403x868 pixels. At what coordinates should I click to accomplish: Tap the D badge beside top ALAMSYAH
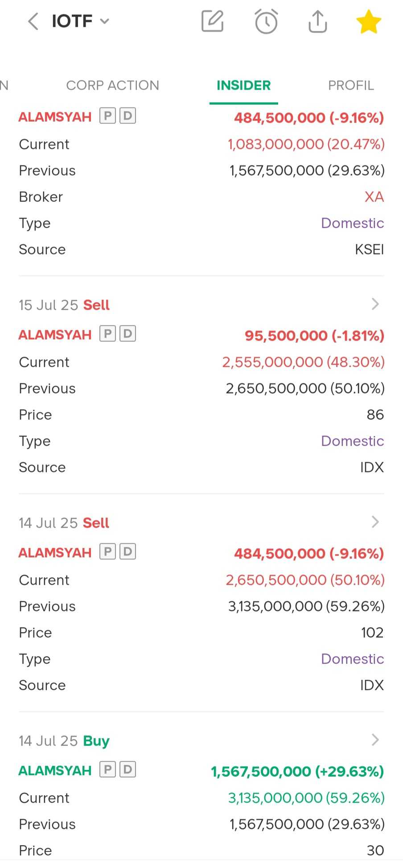pyautogui.click(x=127, y=116)
